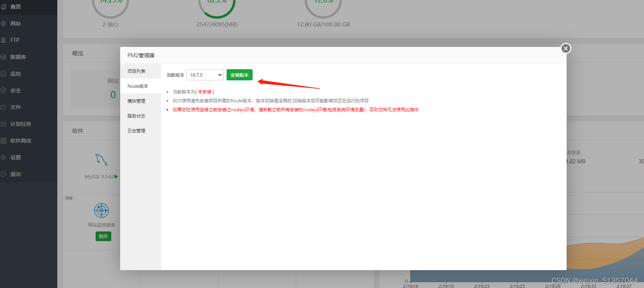Image resolution: width=644 pixels, height=288 pixels.
Task: Click the calendar icon next to 计划任务
Action: point(4,124)
